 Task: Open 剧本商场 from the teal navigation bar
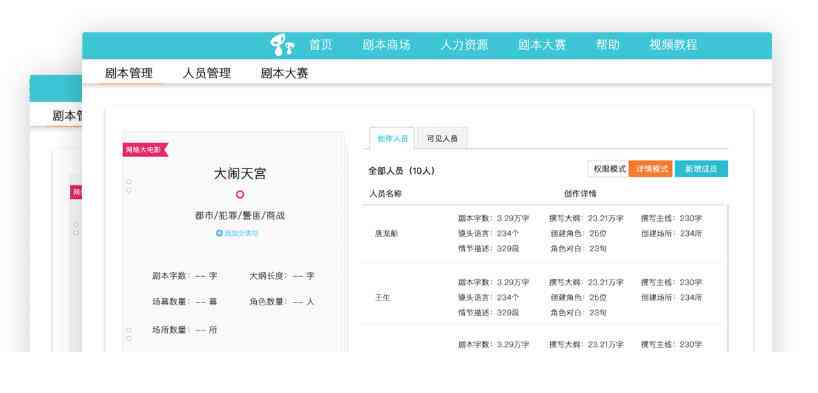point(387,45)
